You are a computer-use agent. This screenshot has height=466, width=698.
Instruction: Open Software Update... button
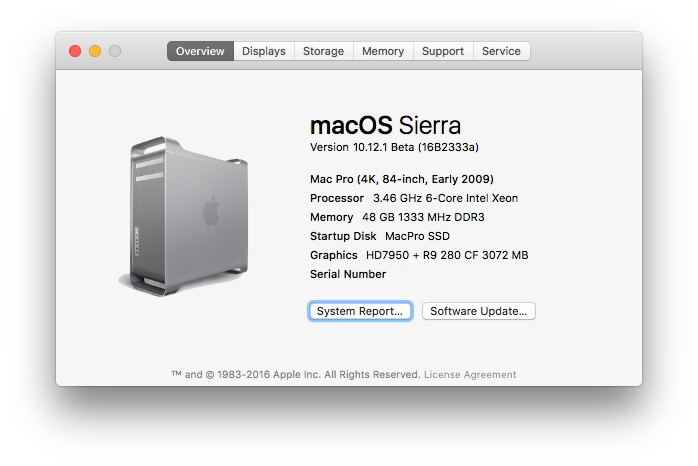479,311
